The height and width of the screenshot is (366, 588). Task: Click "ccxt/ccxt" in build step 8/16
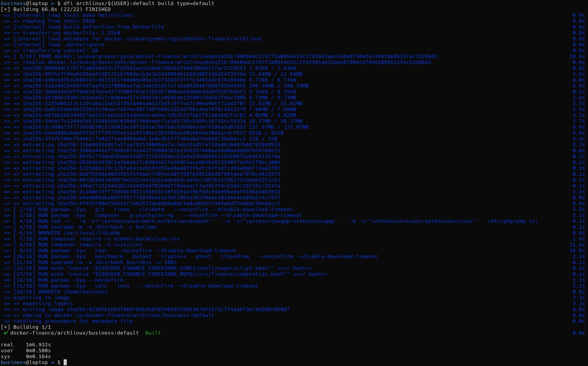[128, 245]
